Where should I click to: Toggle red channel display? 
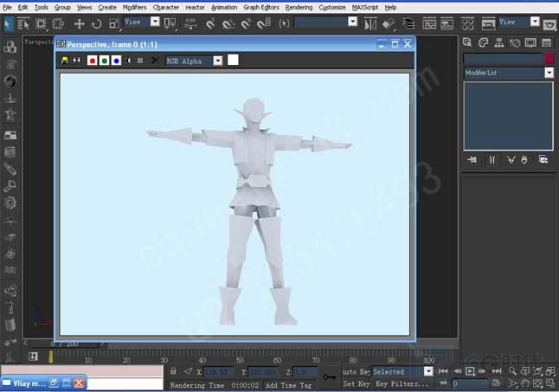92,61
